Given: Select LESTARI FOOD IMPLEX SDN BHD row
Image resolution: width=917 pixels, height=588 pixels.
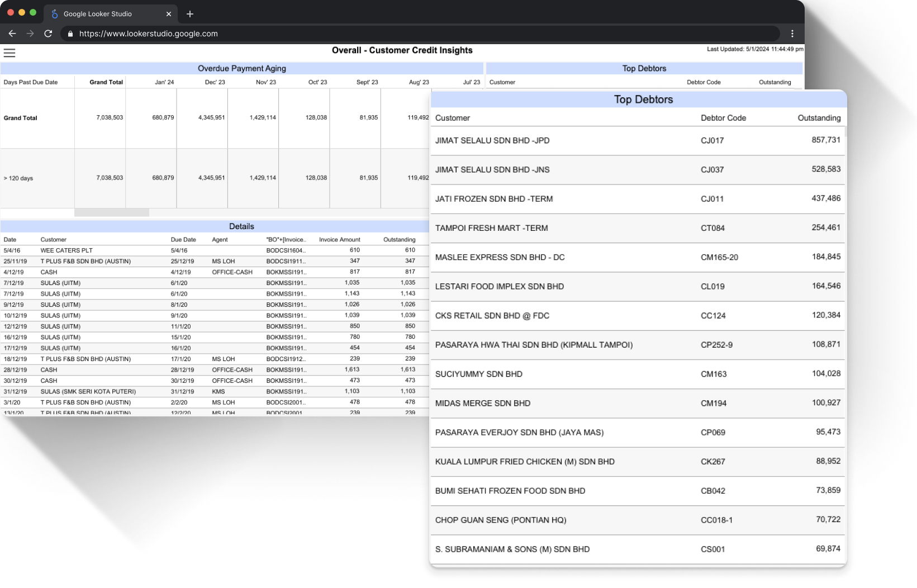Looking at the screenshot, I should click(637, 287).
